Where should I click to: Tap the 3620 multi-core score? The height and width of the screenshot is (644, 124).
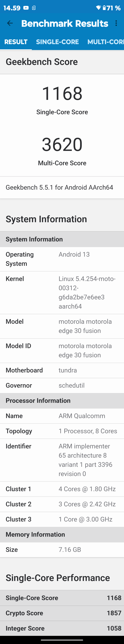62,144
